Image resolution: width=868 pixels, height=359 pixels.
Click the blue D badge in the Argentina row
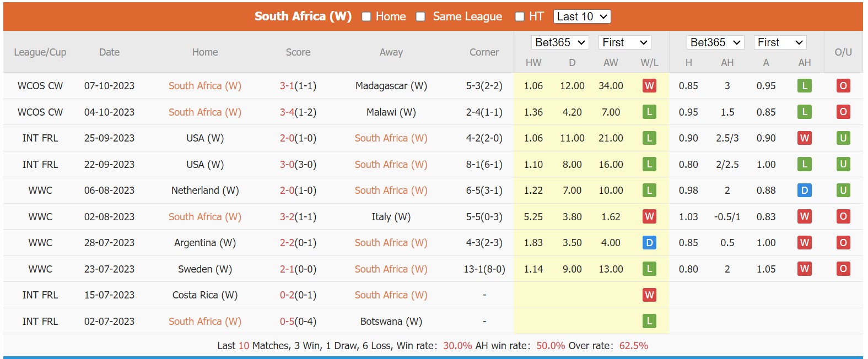[649, 242]
